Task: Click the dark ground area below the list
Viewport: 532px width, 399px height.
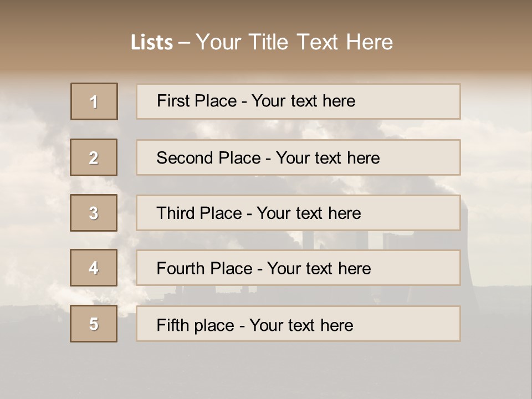Action: tap(266, 371)
